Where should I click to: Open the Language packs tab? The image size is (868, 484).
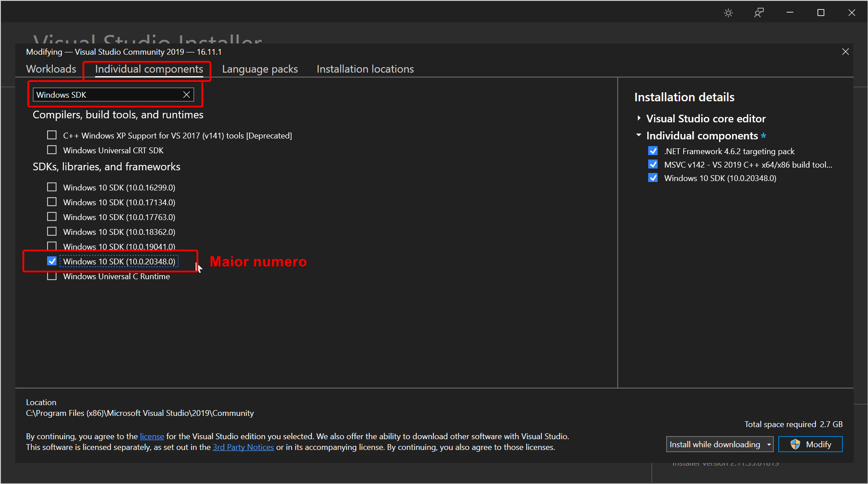click(260, 69)
